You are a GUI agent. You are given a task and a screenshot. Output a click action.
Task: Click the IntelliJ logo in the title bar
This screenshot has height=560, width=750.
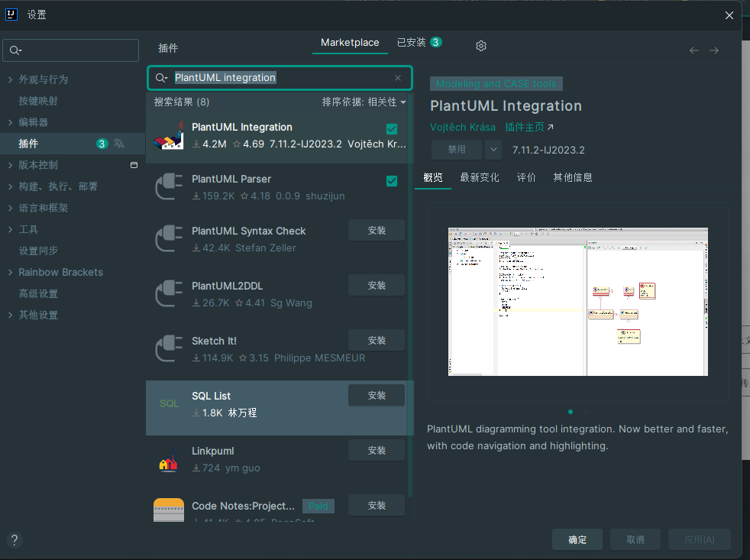[x=11, y=15]
